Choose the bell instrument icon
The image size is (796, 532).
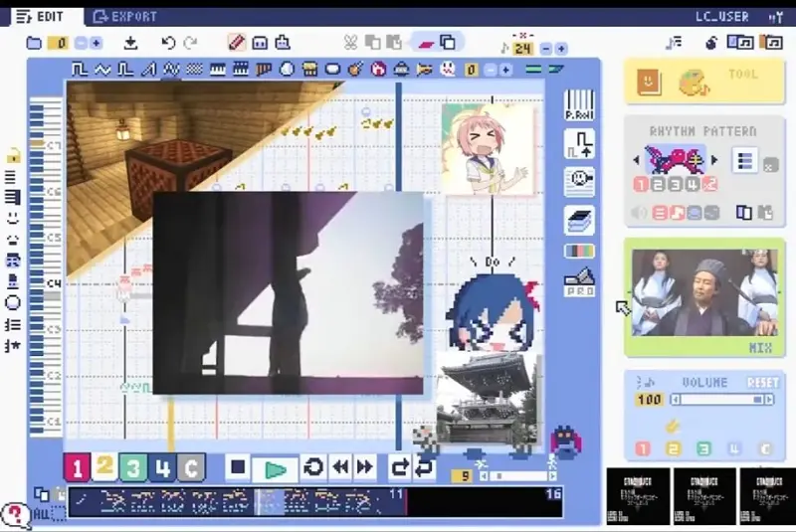(x=402, y=69)
